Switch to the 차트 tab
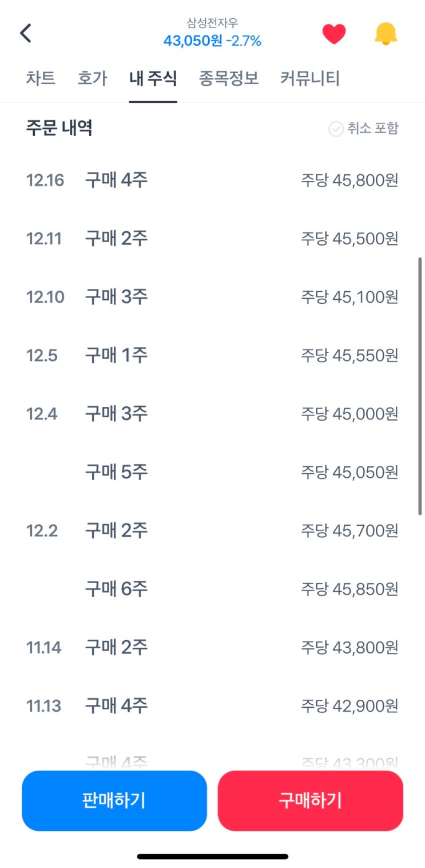 41,78
